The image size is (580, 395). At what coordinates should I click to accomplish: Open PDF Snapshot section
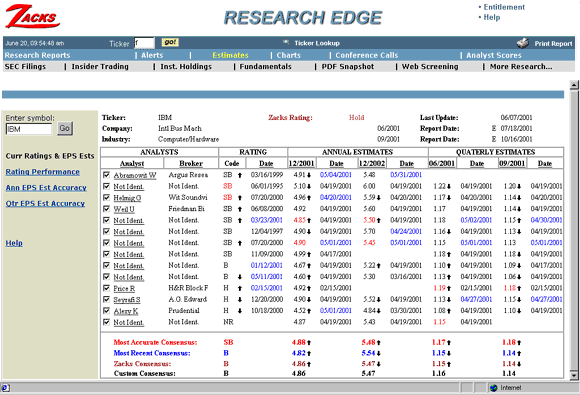[x=348, y=67]
